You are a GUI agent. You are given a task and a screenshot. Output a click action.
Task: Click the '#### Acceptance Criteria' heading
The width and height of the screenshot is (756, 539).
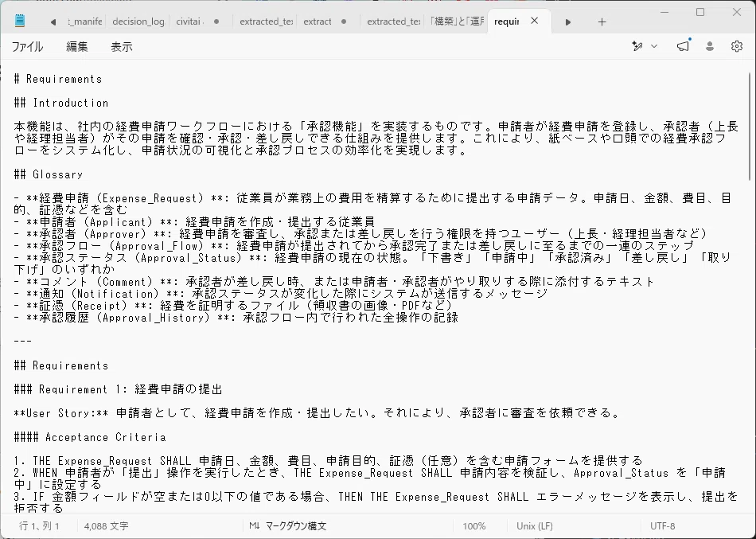tap(90, 437)
